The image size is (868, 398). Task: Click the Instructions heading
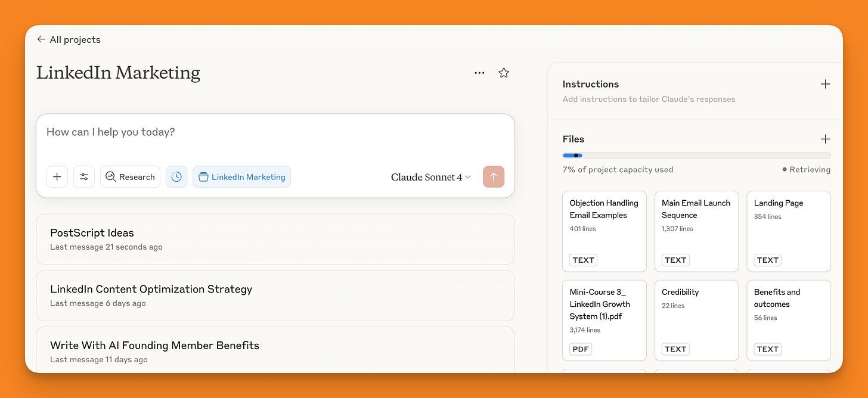pyautogui.click(x=591, y=84)
